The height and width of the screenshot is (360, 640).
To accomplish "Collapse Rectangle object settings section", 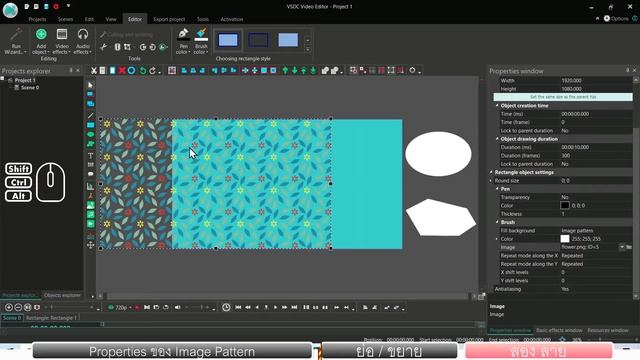I will click(x=491, y=172).
